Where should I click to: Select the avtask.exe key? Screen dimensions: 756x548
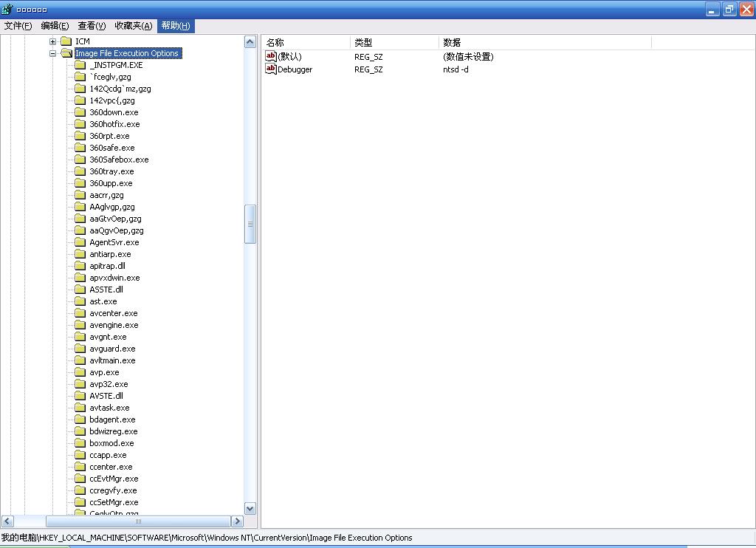109,408
